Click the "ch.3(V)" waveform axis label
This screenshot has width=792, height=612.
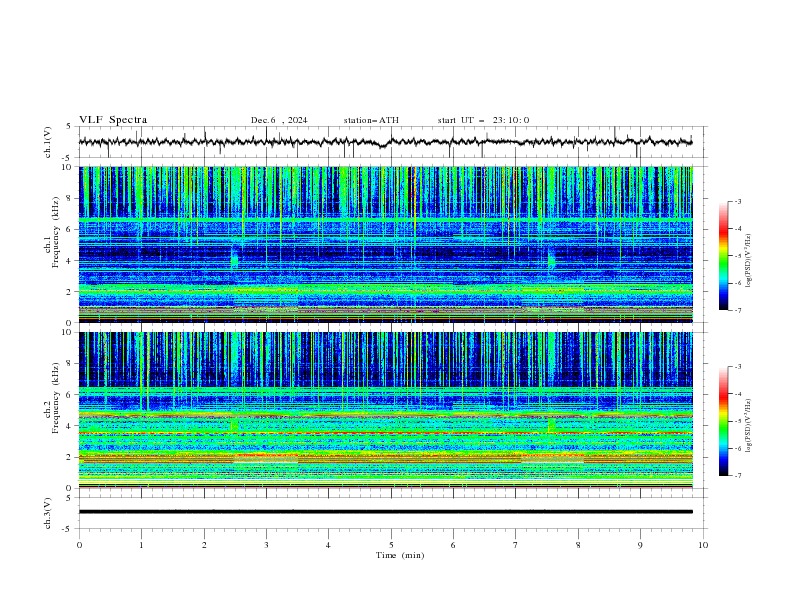[48, 513]
